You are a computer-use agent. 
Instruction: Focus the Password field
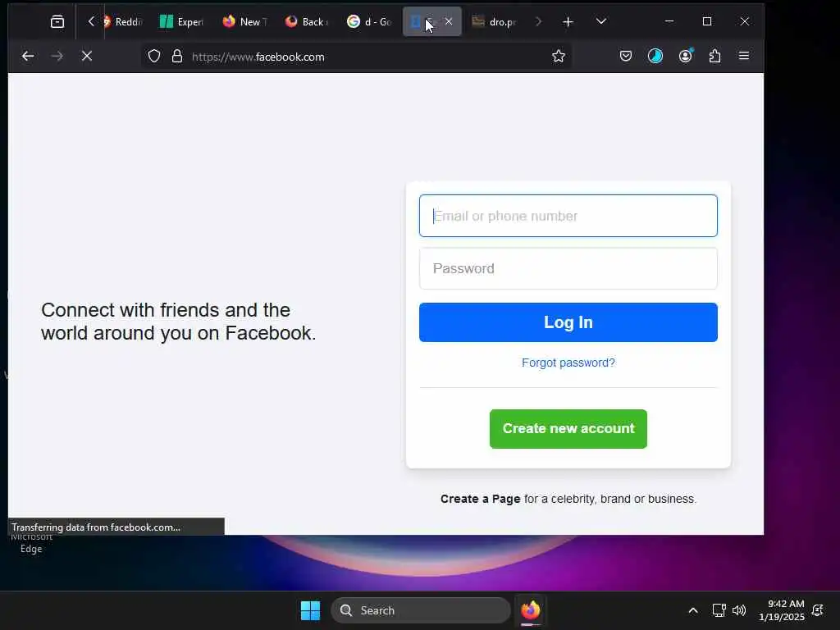568,268
